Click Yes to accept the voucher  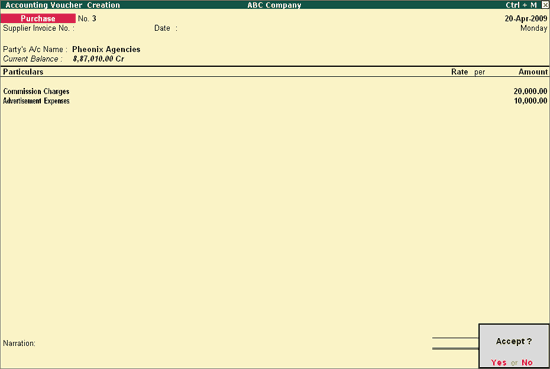[498, 362]
